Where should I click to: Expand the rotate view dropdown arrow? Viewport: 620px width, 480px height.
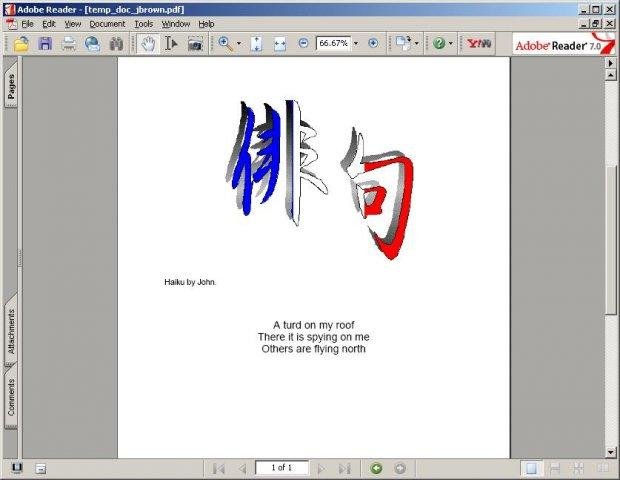pyautogui.click(x=416, y=43)
